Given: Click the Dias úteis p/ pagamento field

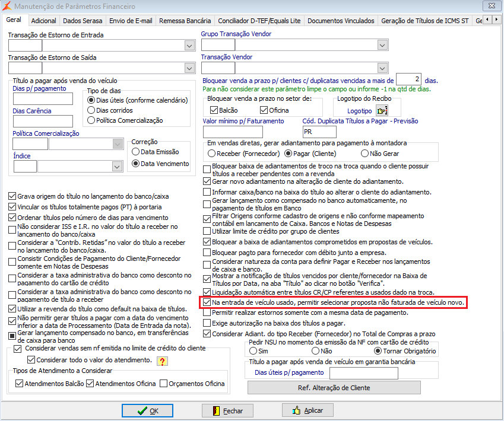Looking at the screenshot, I should (x=364, y=373).
